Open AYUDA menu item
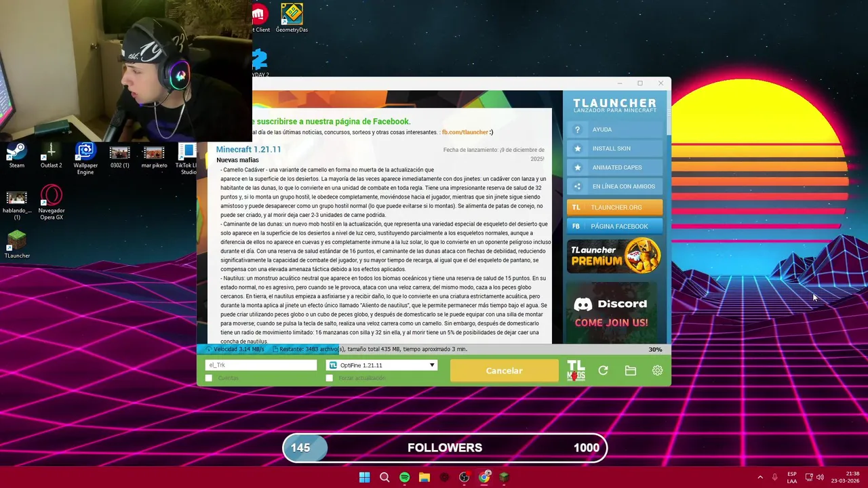The height and width of the screenshot is (488, 868). coord(615,129)
